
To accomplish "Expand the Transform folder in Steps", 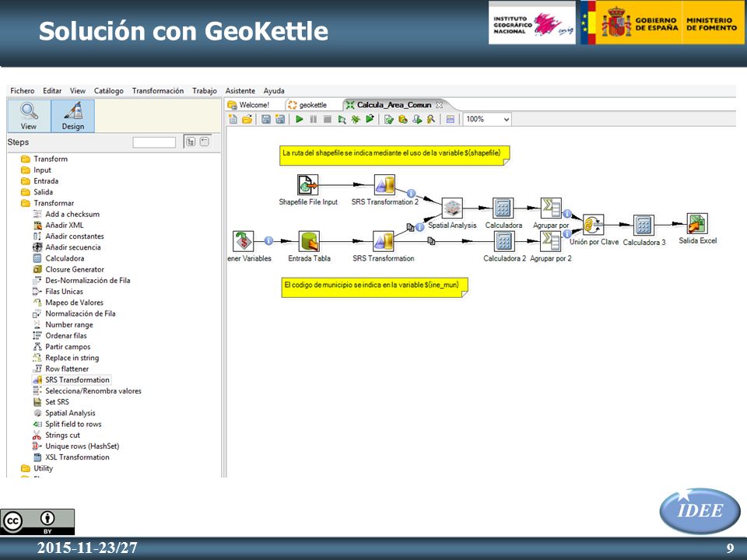I will click(44, 159).
